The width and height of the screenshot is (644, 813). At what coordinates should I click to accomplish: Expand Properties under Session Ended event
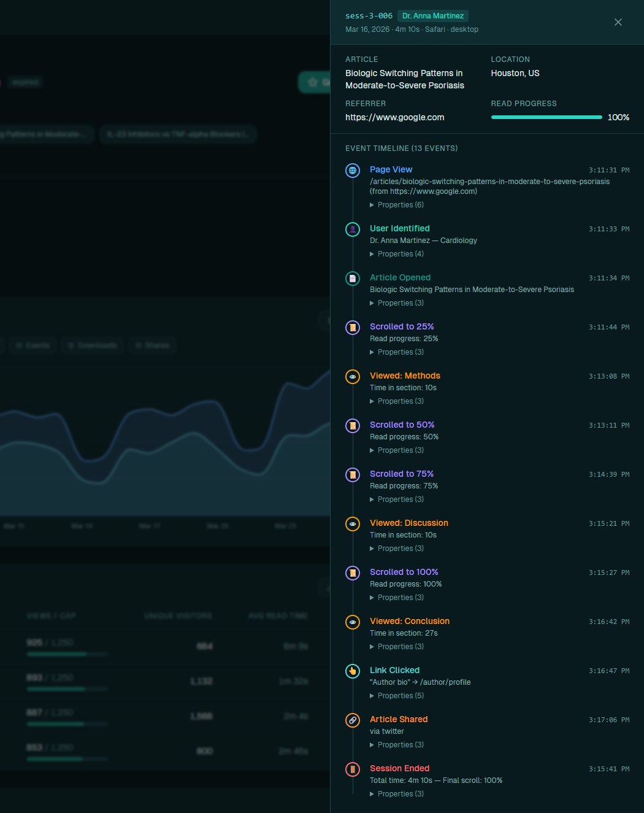pos(397,794)
